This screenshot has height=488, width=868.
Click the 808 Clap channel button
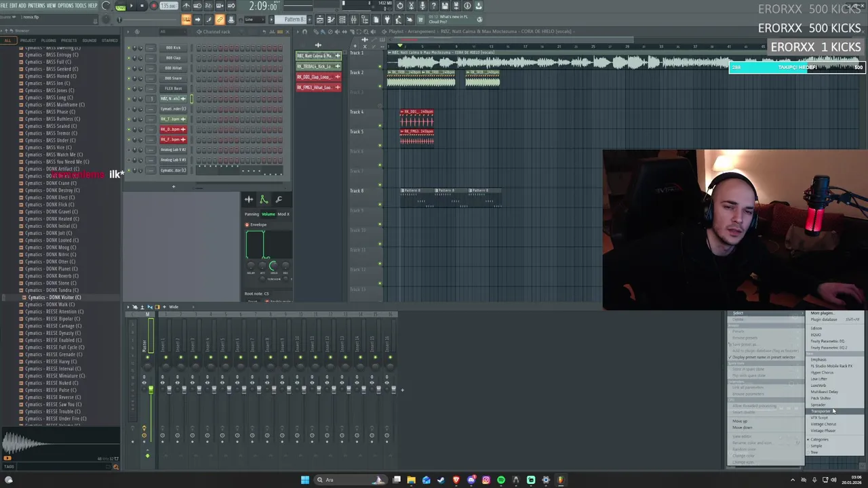[x=173, y=58]
